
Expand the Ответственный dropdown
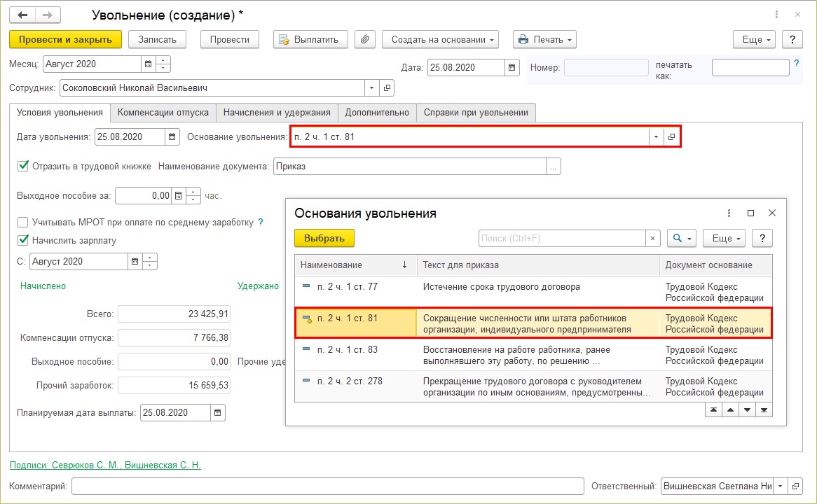tap(781, 486)
